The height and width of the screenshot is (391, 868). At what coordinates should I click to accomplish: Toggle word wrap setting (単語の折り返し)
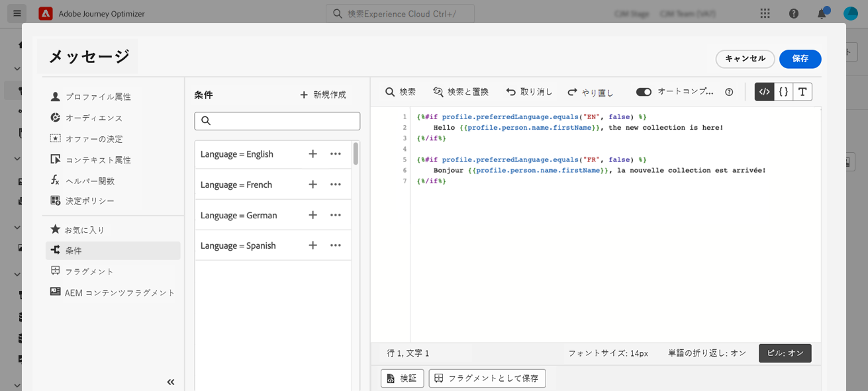pos(707,353)
